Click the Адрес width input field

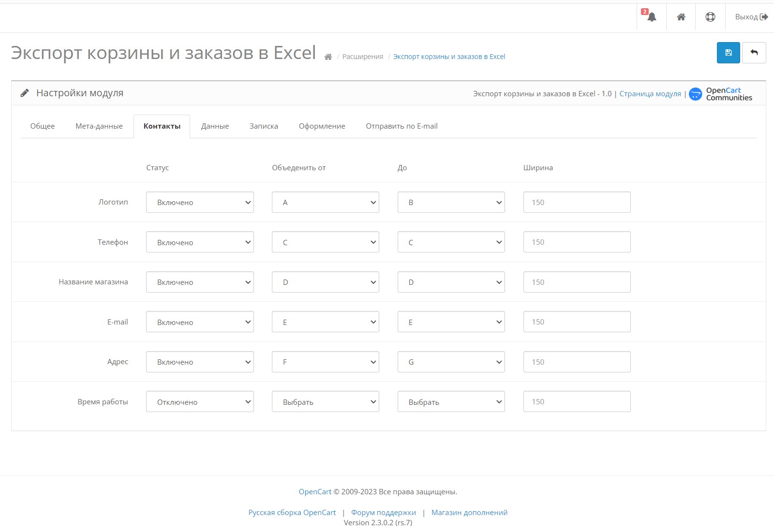click(x=577, y=362)
